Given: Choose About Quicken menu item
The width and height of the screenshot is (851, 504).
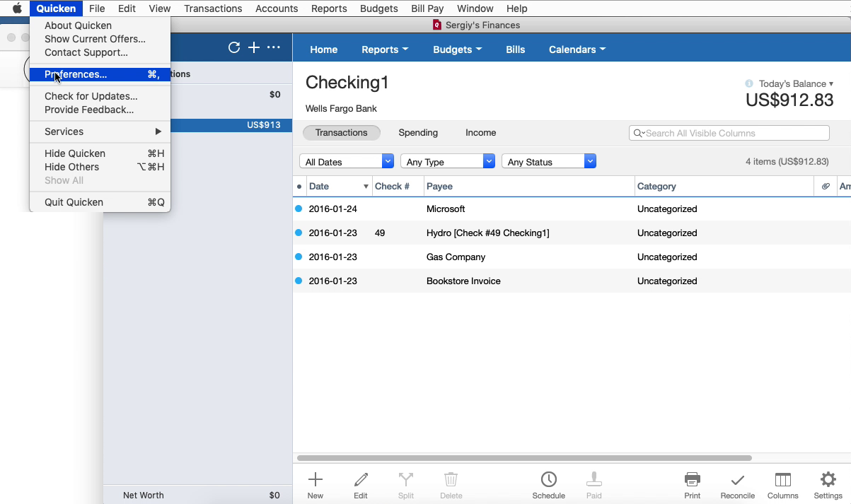Looking at the screenshot, I should [x=100, y=25].
